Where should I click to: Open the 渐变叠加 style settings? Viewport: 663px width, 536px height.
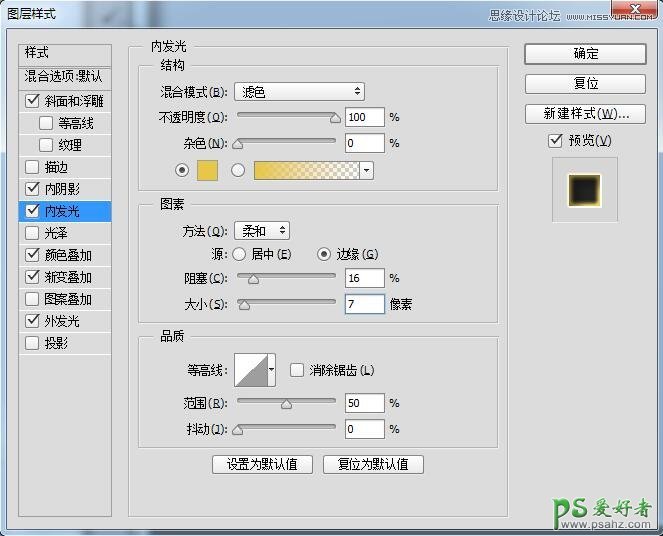[68, 277]
